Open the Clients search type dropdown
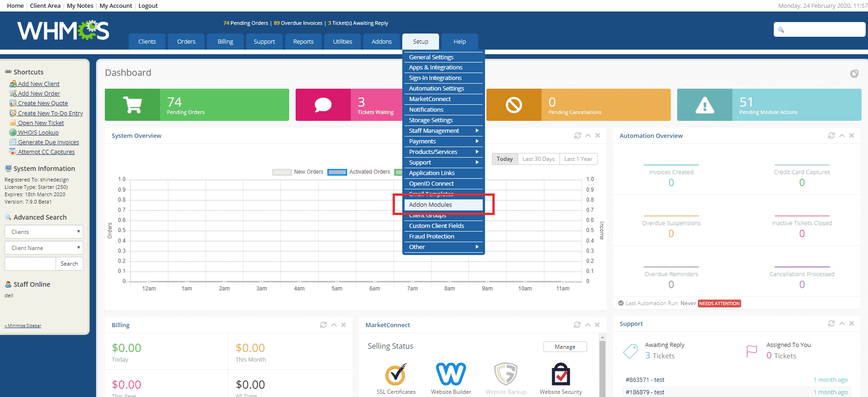This screenshot has height=397, width=868. 44,232
